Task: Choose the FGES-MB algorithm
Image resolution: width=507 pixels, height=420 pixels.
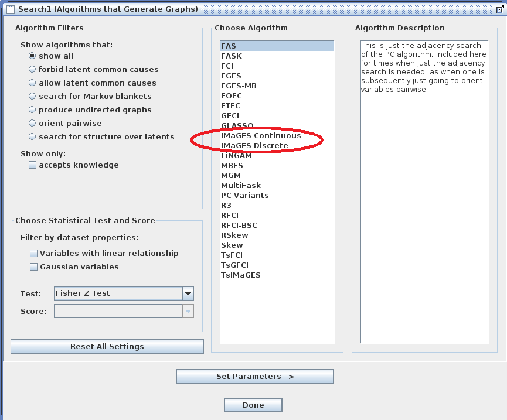Action: point(239,86)
